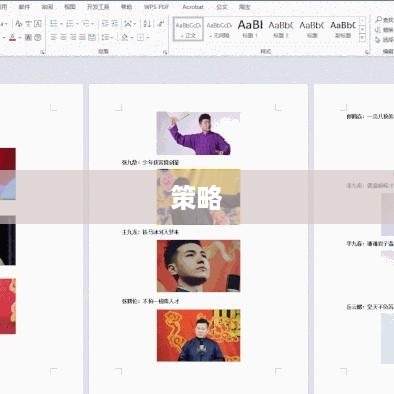Click the Enclosed Character icon
The width and height of the screenshot is (394, 394).
point(38,37)
